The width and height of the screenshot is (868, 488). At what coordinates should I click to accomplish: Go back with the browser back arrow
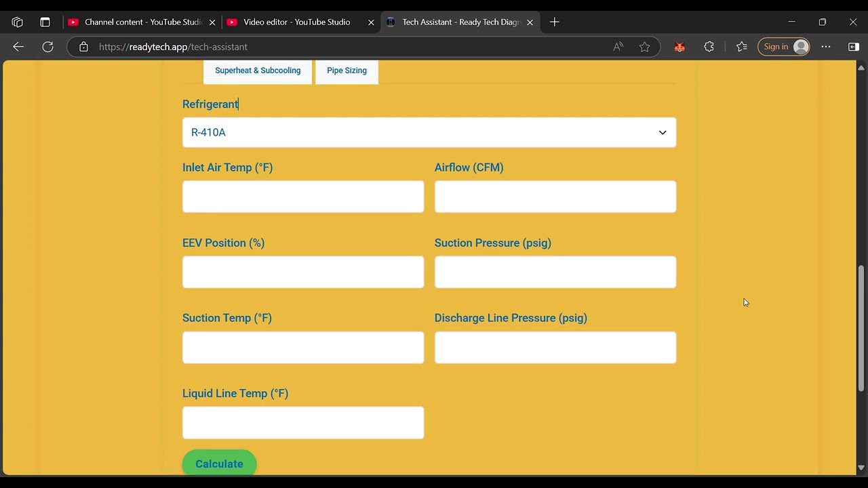point(18,47)
